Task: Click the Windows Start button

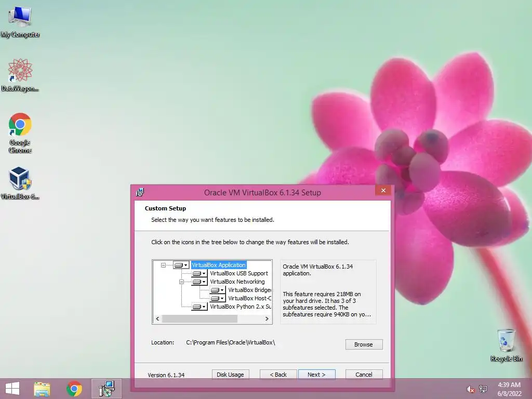Action: click(12, 389)
